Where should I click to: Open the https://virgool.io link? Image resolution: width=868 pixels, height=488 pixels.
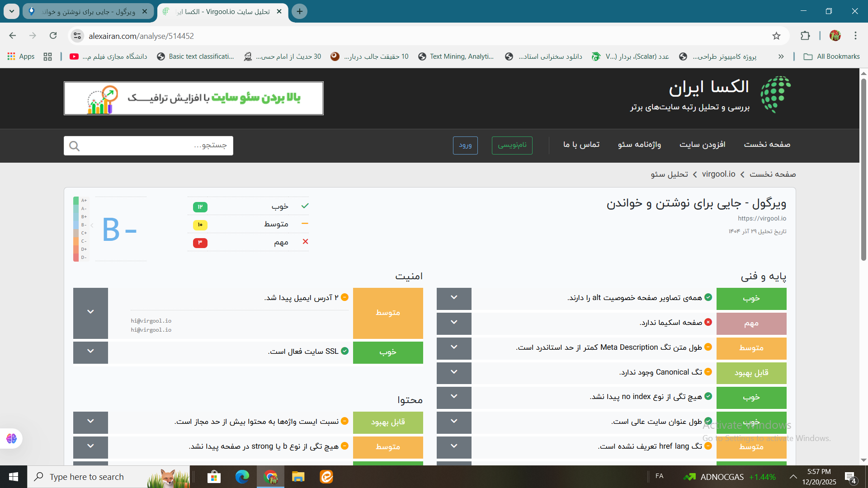coord(762,219)
